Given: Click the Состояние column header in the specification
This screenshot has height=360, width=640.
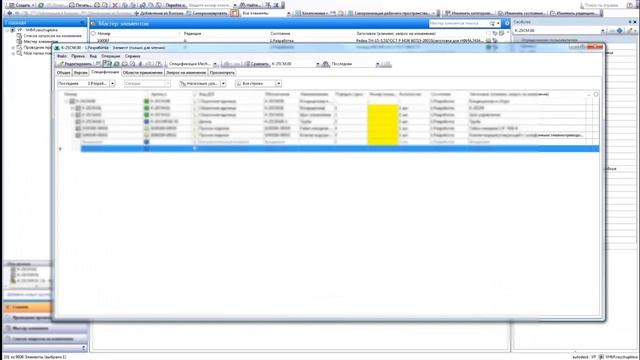Looking at the screenshot, I should click(x=440, y=94).
